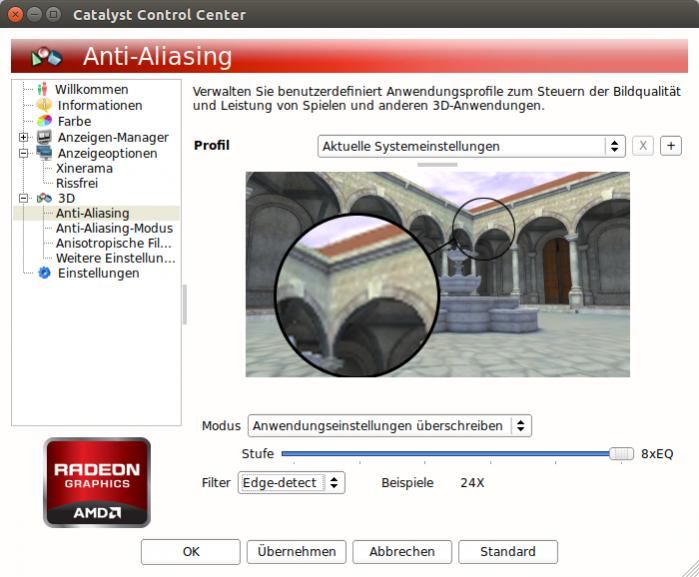
Task: Click the Informationen info icon
Action: (44, 105)
